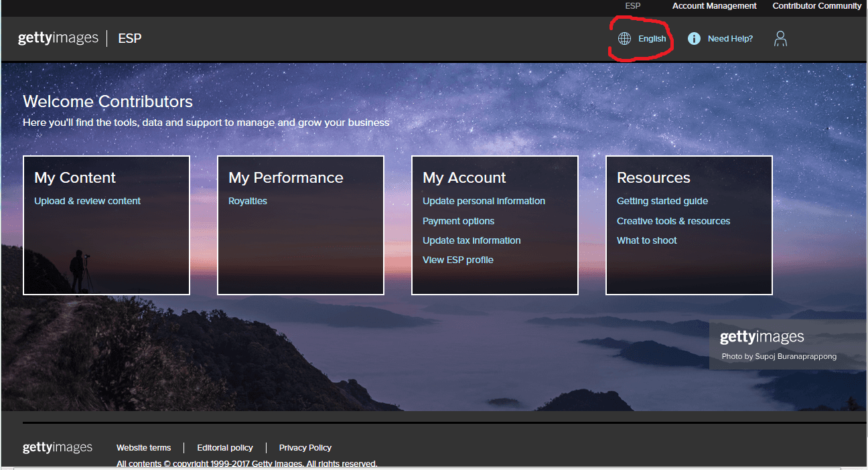Open Account Management in top bar
The width and height of the screenshot is (868, 470).
714,6
